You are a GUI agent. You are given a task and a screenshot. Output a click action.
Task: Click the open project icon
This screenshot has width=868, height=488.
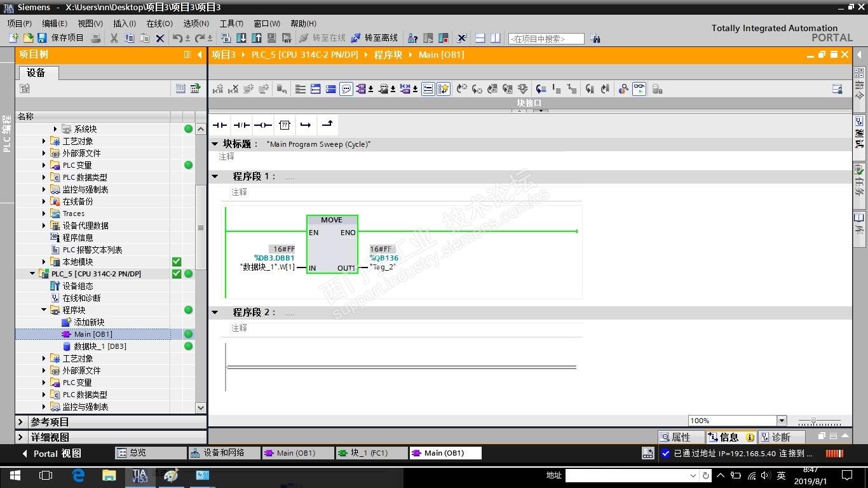28,38
